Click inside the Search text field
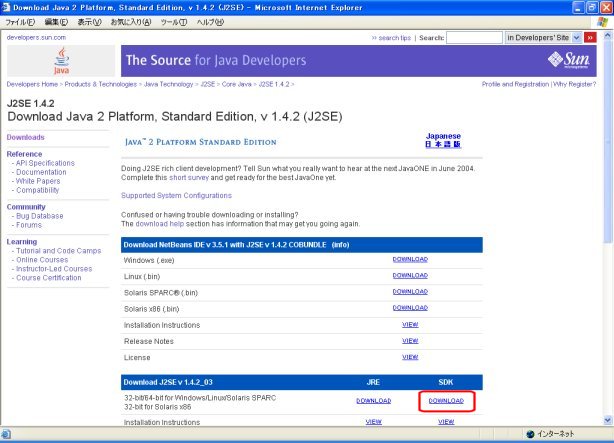The image size is (614, 443). pos(473,37)
